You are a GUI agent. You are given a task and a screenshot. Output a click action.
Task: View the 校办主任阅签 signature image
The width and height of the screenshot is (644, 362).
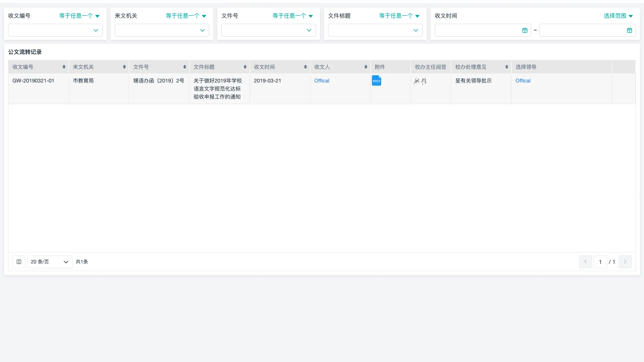[420, 81]
